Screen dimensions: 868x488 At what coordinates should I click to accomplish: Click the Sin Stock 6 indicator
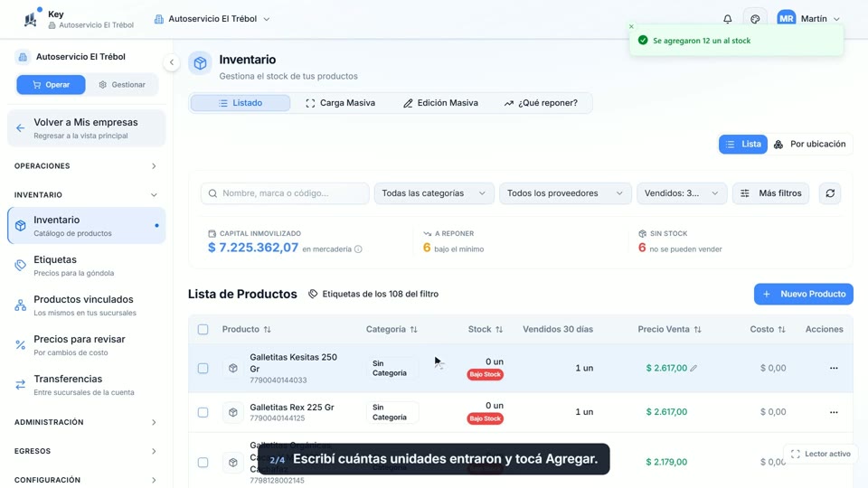[x=680, y=242]
